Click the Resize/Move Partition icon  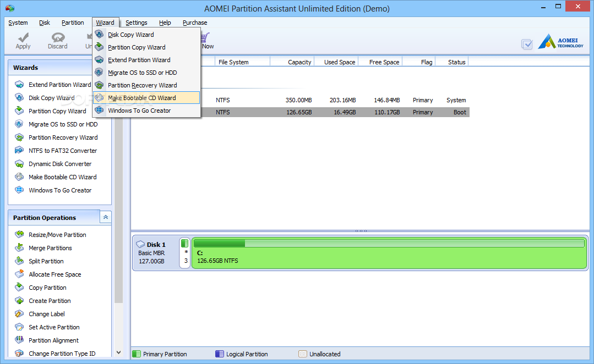coord(19,235)
